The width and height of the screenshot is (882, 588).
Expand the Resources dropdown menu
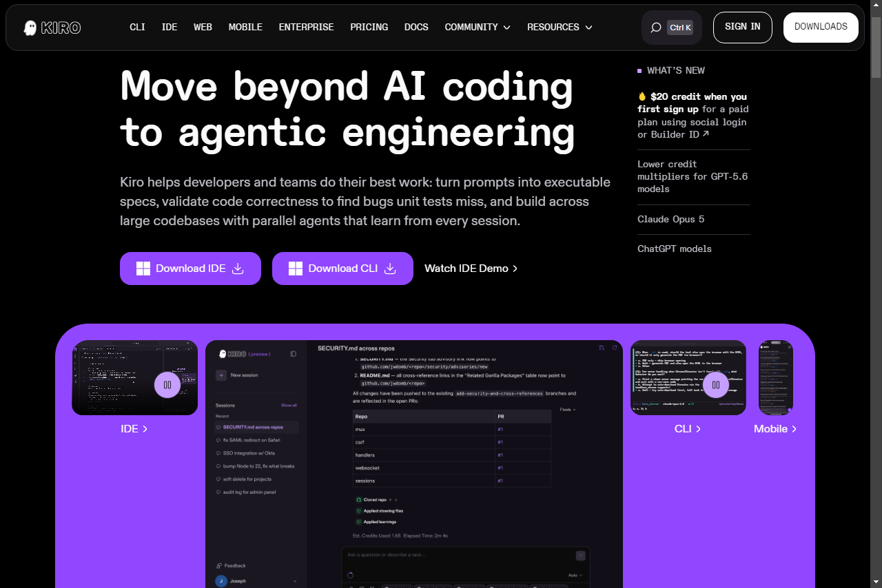(x=560, y=28)
